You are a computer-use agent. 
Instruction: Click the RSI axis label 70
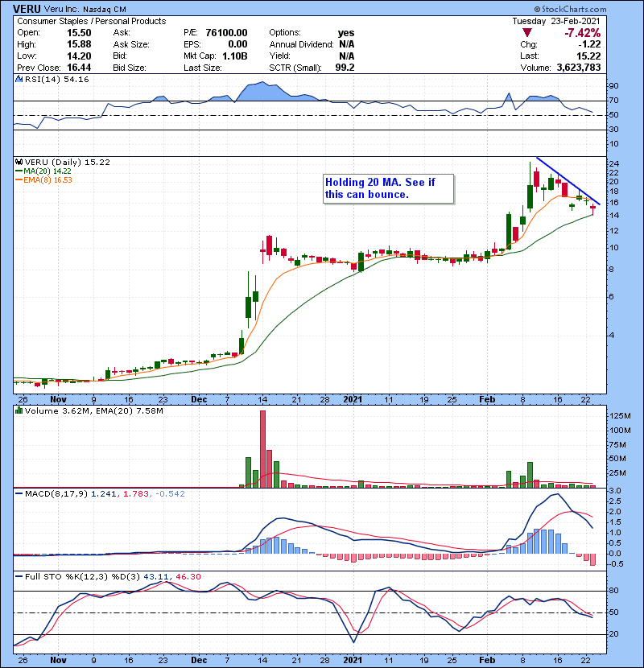[x=613, y=101]
